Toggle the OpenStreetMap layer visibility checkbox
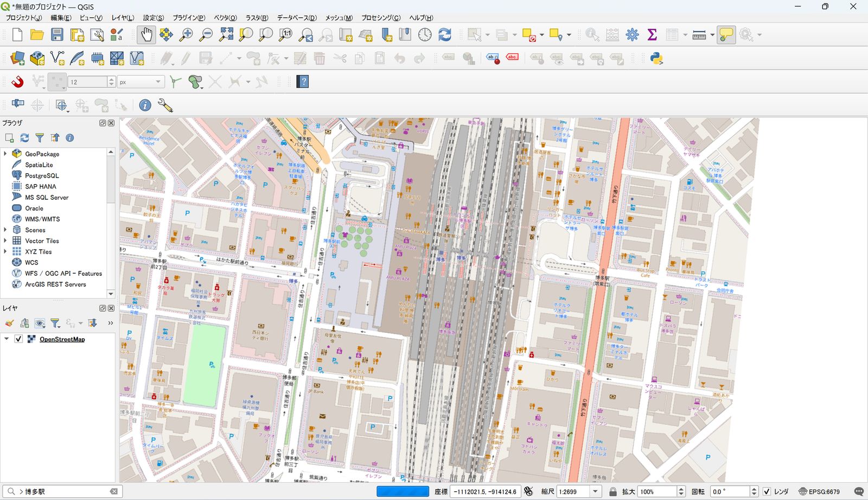 pos(18,339)
